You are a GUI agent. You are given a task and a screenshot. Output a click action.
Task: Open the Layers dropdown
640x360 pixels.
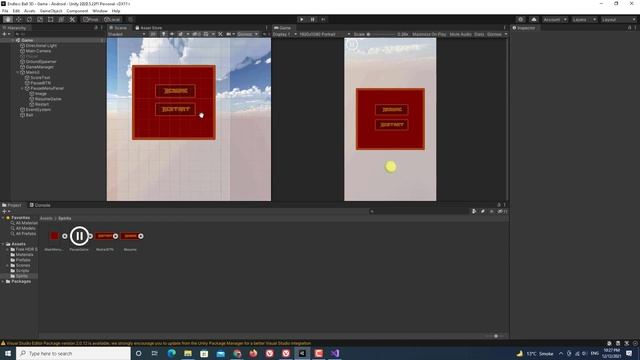tap(584, 20)
